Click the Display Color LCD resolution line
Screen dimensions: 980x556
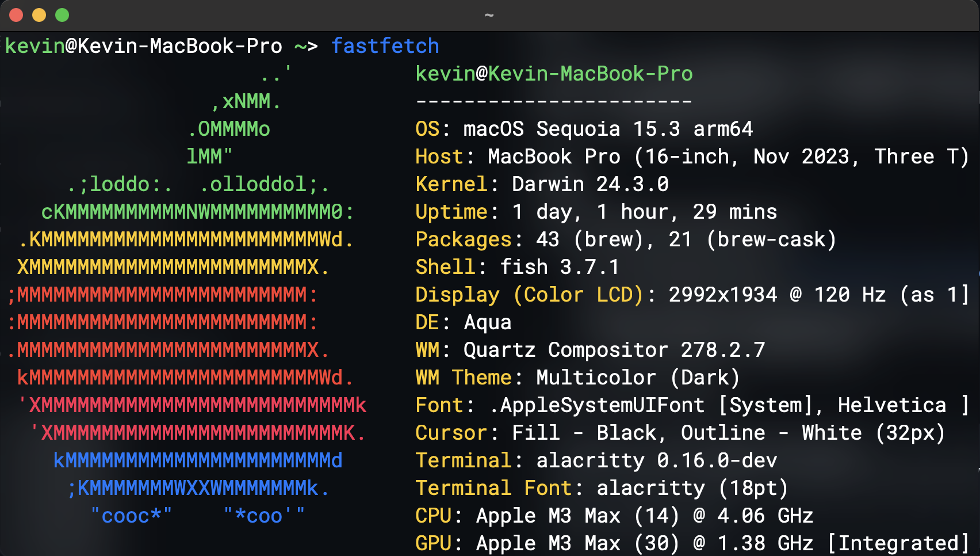coord(692,295)
